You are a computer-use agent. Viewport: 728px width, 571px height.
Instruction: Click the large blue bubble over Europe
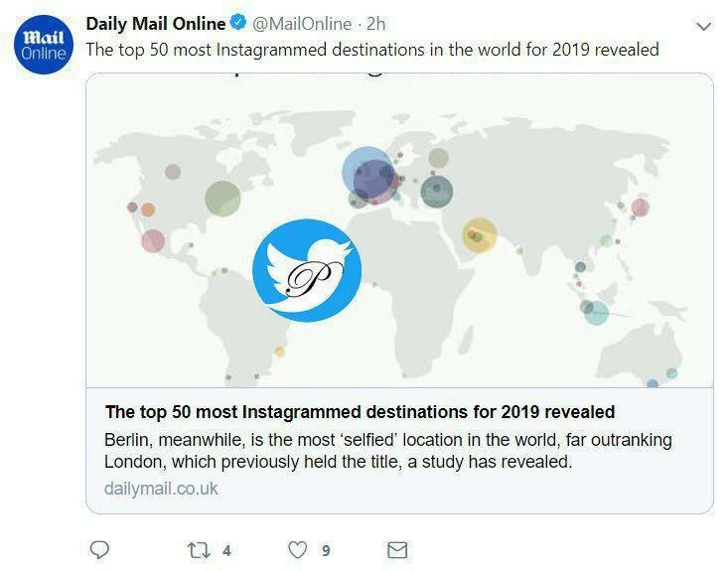click(366, 175)
